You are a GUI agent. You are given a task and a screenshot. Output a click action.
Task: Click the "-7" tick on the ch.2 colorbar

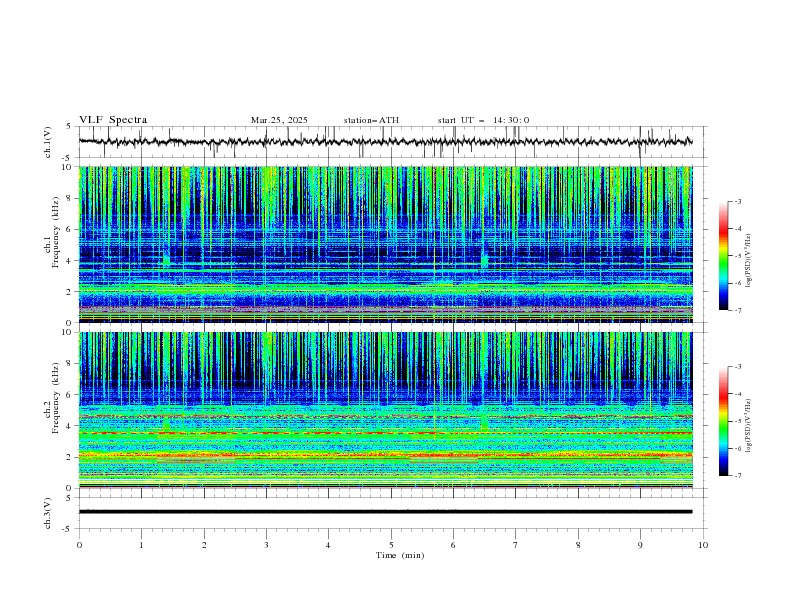click(x=738, y=475)
